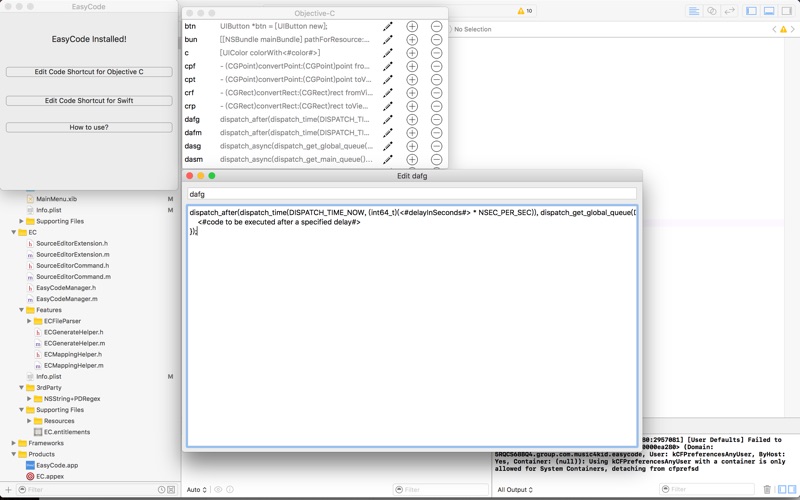800x500 pixels.
Task: Click Edit Code Shortcut for Swift
Action: tap(89, 101)
